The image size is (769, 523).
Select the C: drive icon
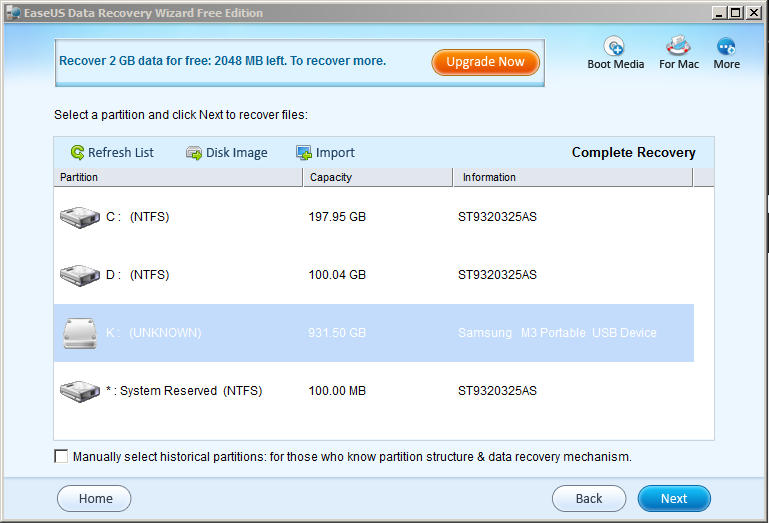coord(79,217)
